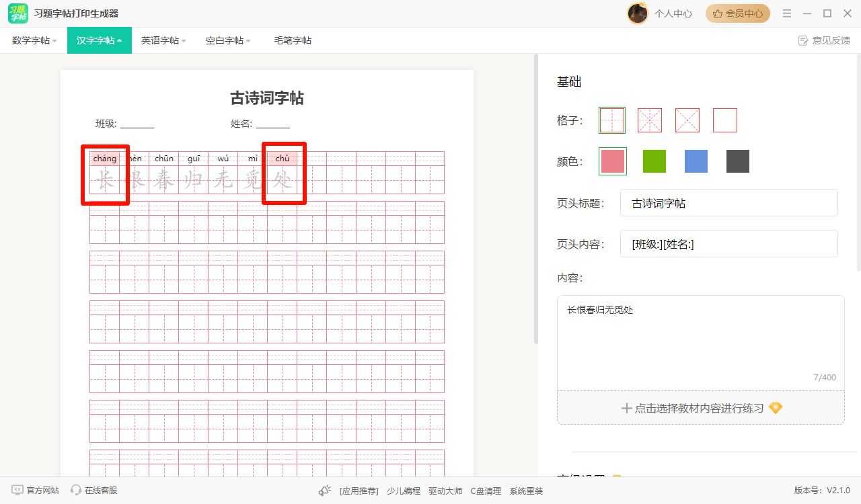The height and width of the screenshot is (504, 861).
Task: Edit the 页头标题 input field
Action: (x=729, y=203)
